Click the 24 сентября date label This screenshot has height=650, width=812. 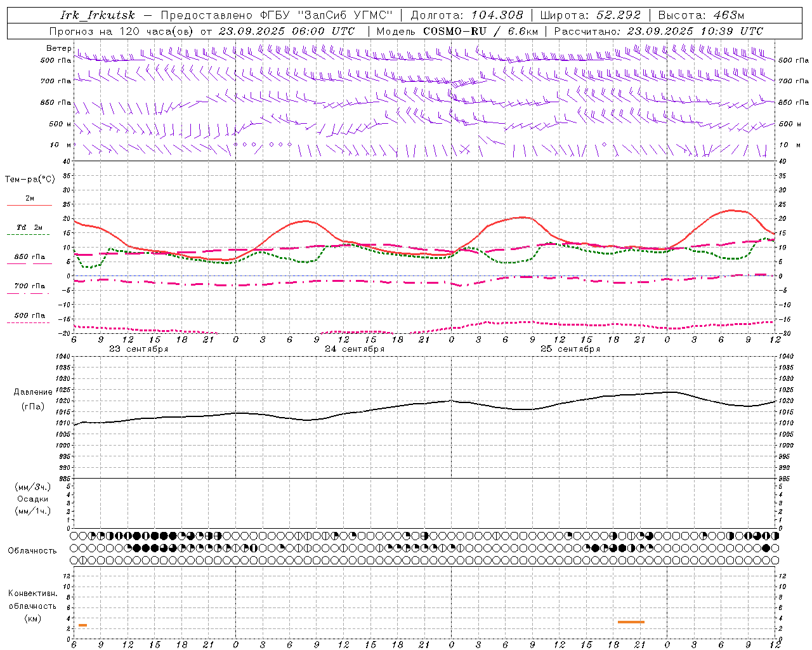[355, 349]
